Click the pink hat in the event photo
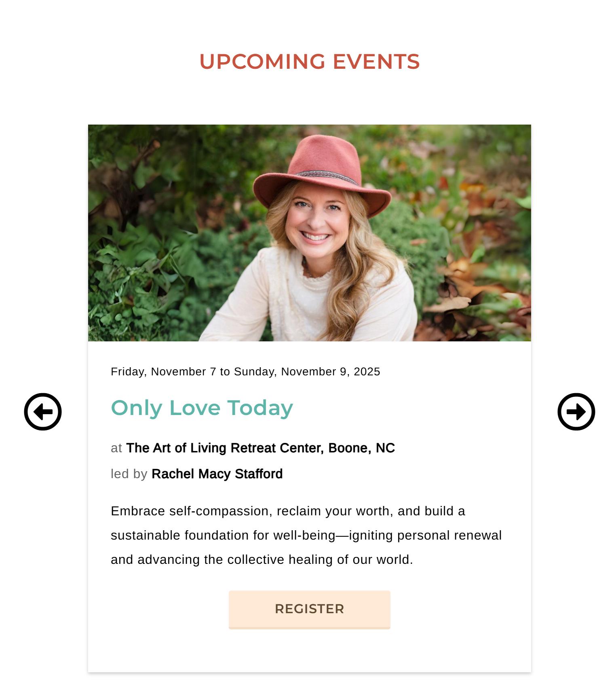616x686 pixels. [323, 174]
